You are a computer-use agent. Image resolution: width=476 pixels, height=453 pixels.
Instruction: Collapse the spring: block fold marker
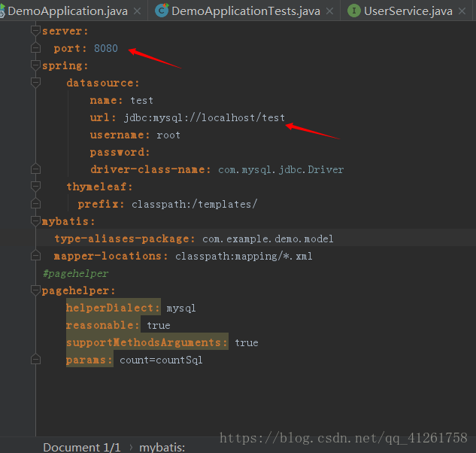coord(36,65)
